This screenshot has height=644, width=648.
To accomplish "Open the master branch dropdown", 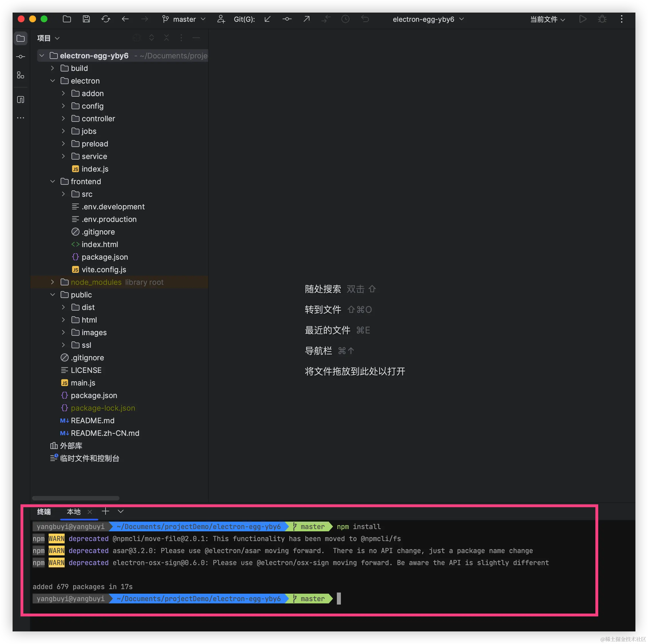I will point(184,19).
